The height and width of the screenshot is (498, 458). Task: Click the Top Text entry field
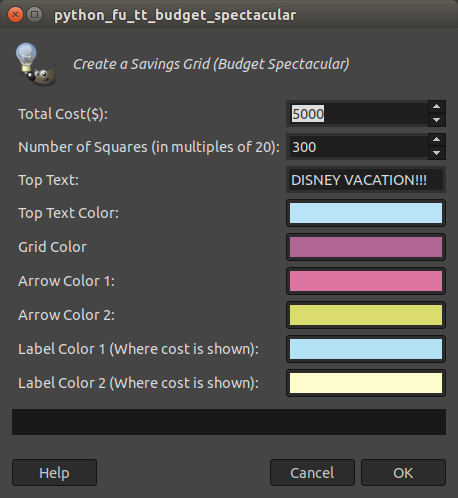click(x=366, y=180)
